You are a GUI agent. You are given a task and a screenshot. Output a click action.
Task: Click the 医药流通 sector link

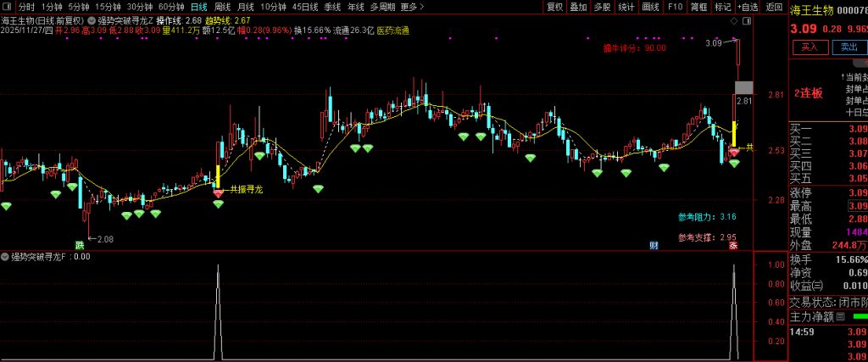tap(392, 31)
